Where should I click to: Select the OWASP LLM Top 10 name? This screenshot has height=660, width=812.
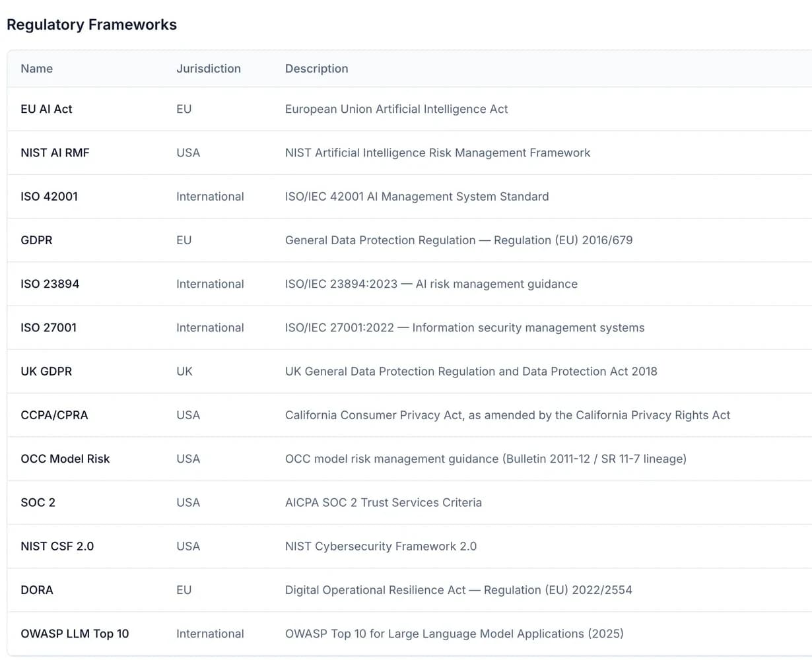coord(75,634)
